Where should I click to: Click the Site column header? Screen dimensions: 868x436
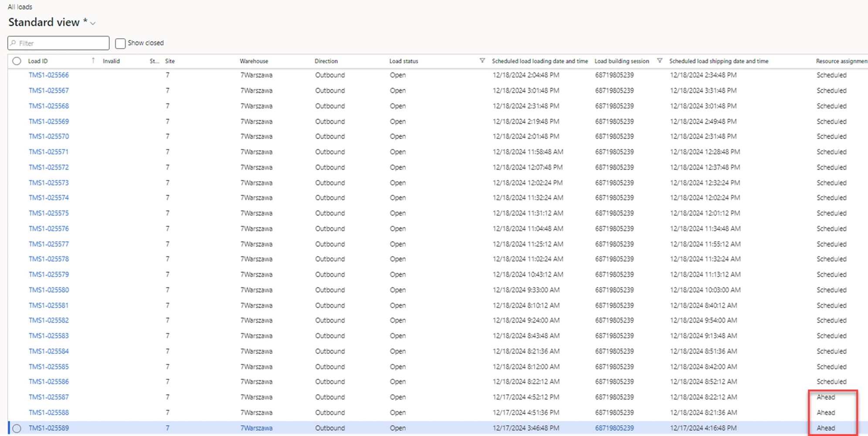pyautogui.click(x=170, y=61)
